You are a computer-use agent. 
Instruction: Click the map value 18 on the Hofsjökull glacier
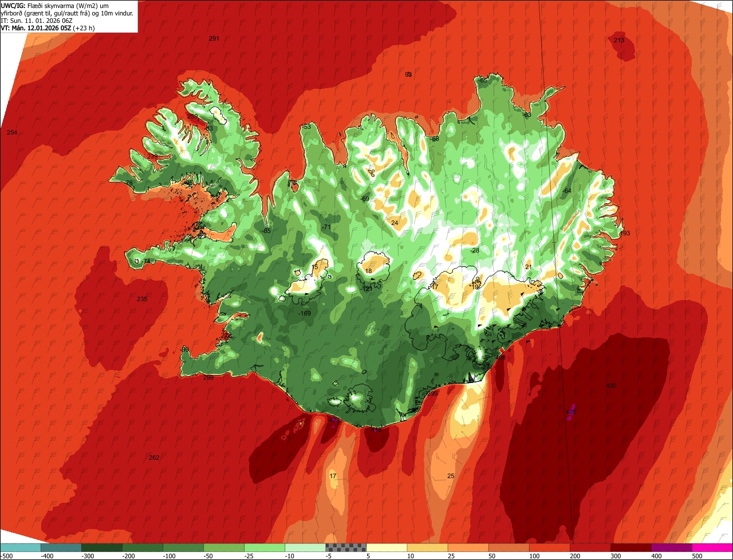(368, 271)
